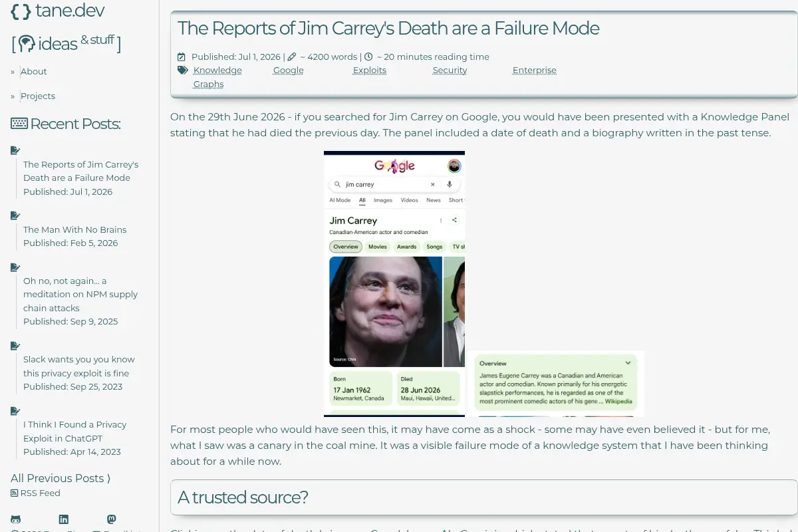Viewport: 798px width, 532px height.
Task: Open the GitHub profile icon
Action: point(15,519)
